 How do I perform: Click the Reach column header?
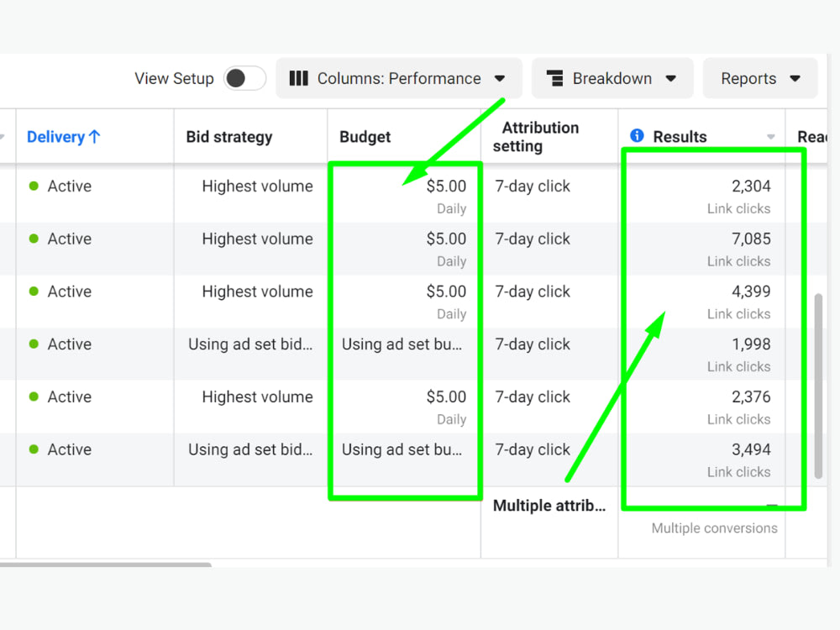pyautogui.click(x=812, y=137)
